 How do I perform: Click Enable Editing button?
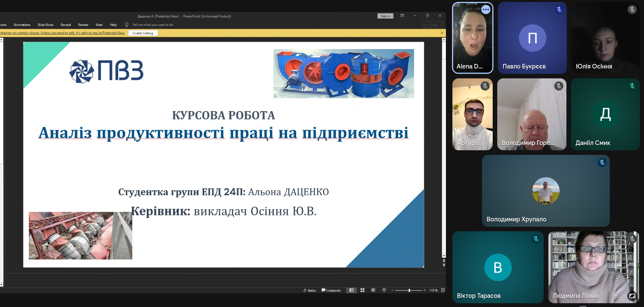(x=143, y=33)
